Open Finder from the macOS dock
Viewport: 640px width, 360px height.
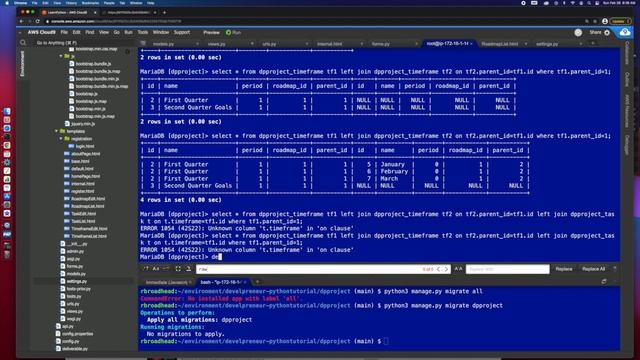click(x=7, y=111)
